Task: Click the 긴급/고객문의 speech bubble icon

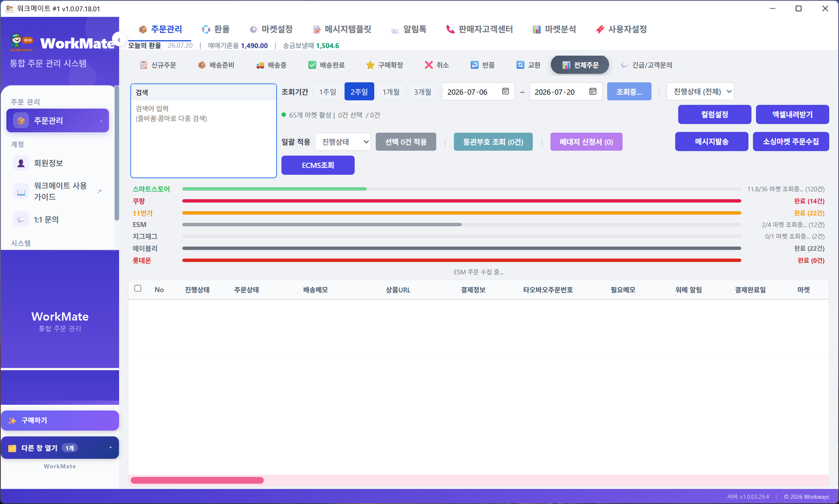Action: 624,65
